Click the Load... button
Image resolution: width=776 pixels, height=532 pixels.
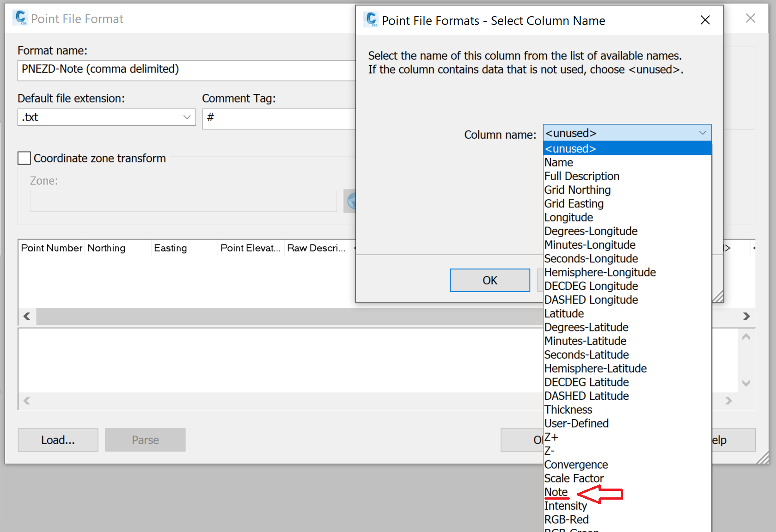click(x=58, y=440)
